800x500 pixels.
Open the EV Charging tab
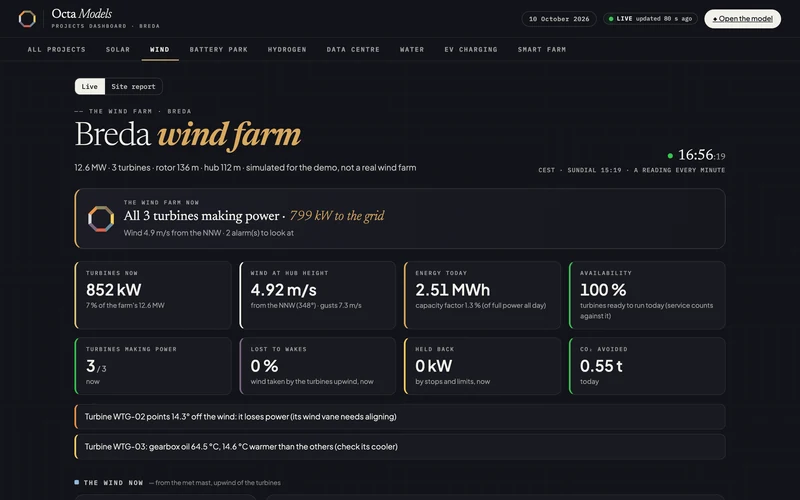(471, 49)
